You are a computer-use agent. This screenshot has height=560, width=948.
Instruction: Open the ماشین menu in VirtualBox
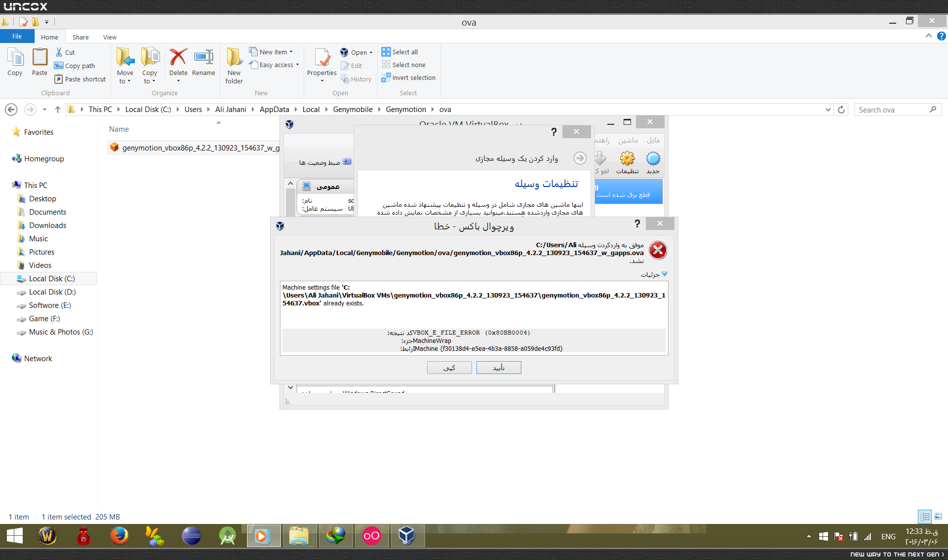pos(628,141)
